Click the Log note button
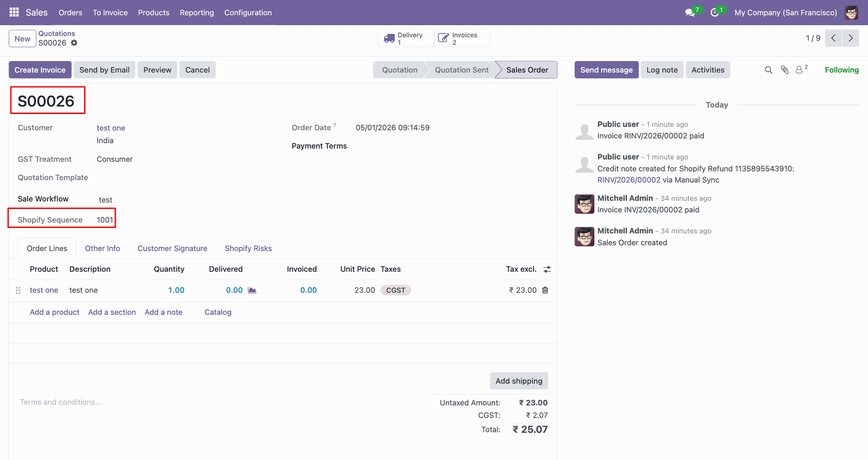Screen dimensions: 868x460 click(x=662, y=70)
